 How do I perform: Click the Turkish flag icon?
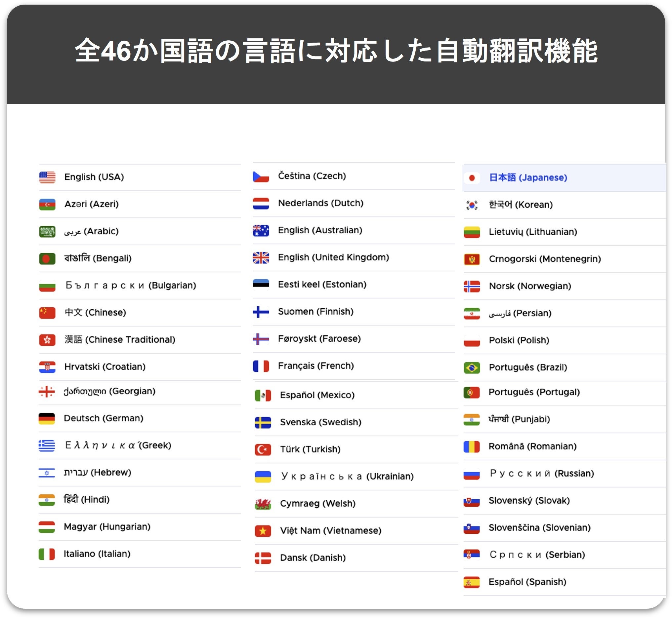click(x=263, y=449)
